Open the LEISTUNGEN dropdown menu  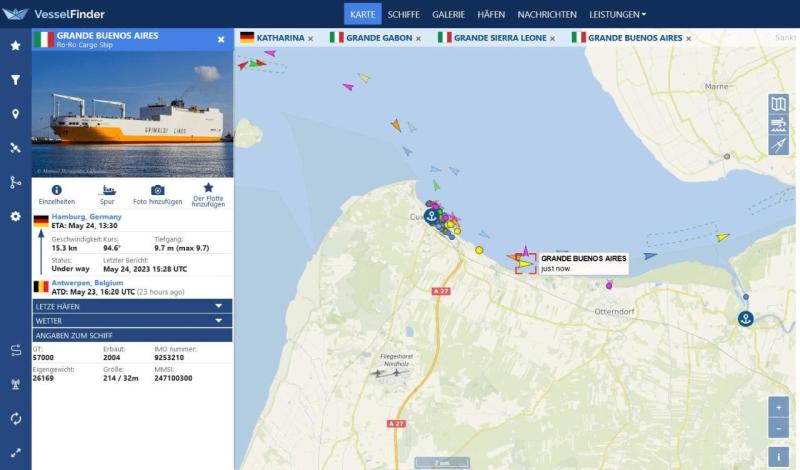point(617,14)
